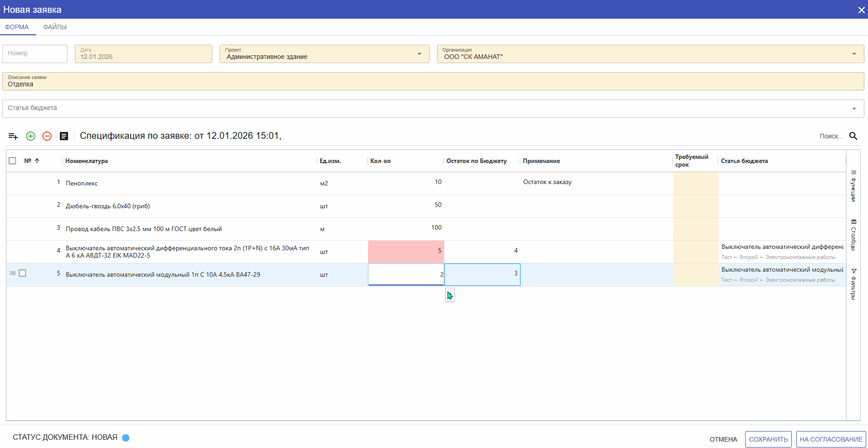Screen dimensions: 868x448
Task: Toggle the select-all header checkbox
Action: pyautogui.click(x=12, y=161)
